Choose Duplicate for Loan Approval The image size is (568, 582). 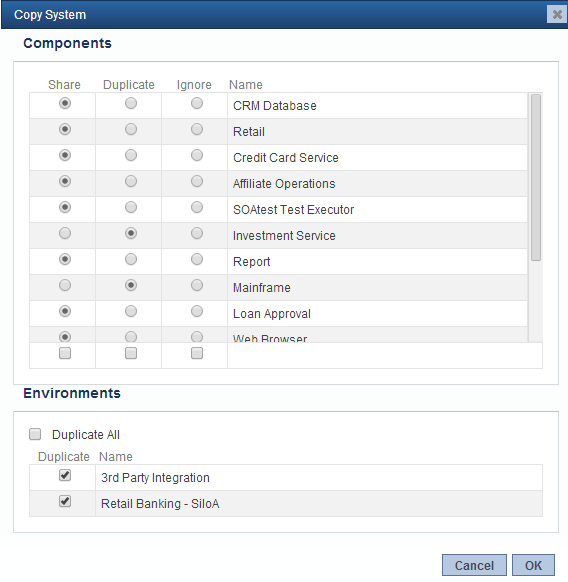(x=131, y=311)
